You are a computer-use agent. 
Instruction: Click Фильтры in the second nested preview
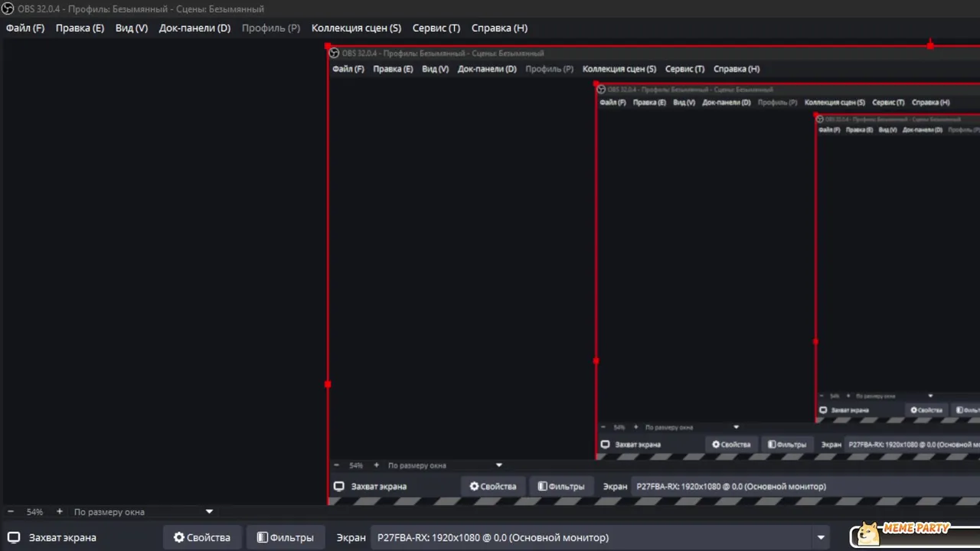coord(787,445)
